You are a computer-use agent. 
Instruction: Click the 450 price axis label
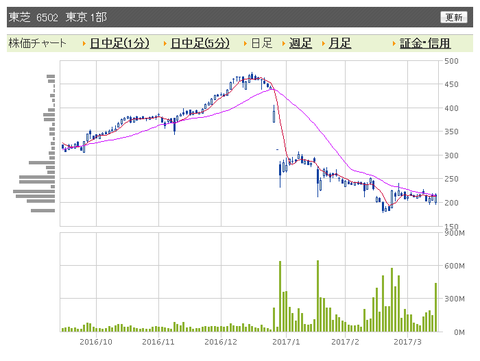coord(451,84)
